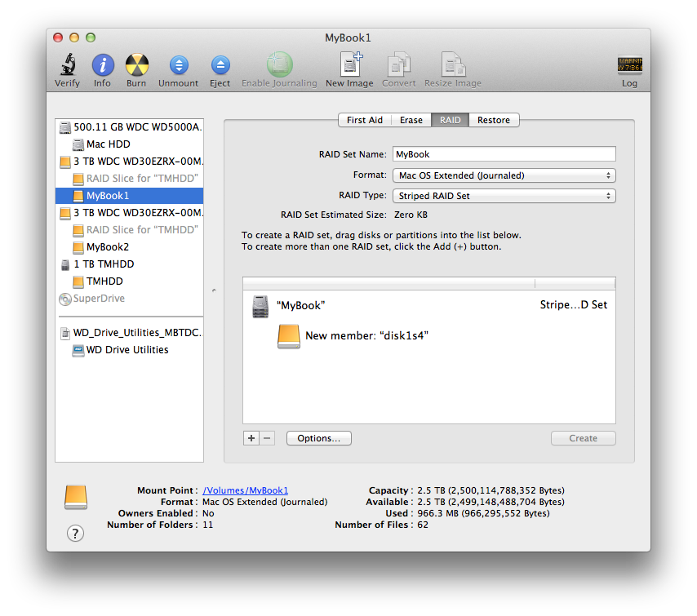This screenshot has width=697, height=616.
Task: Open the Format dropdown
Action: click(x=504, y=175)
